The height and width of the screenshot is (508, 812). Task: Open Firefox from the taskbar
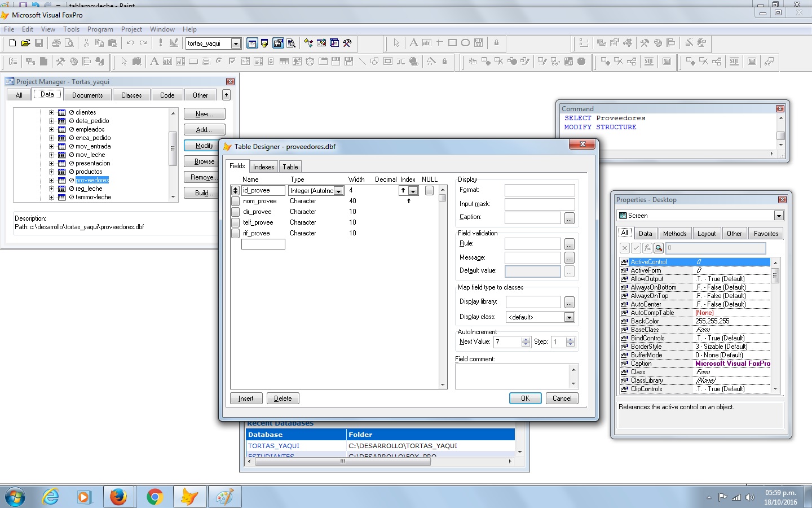(118, 497)
